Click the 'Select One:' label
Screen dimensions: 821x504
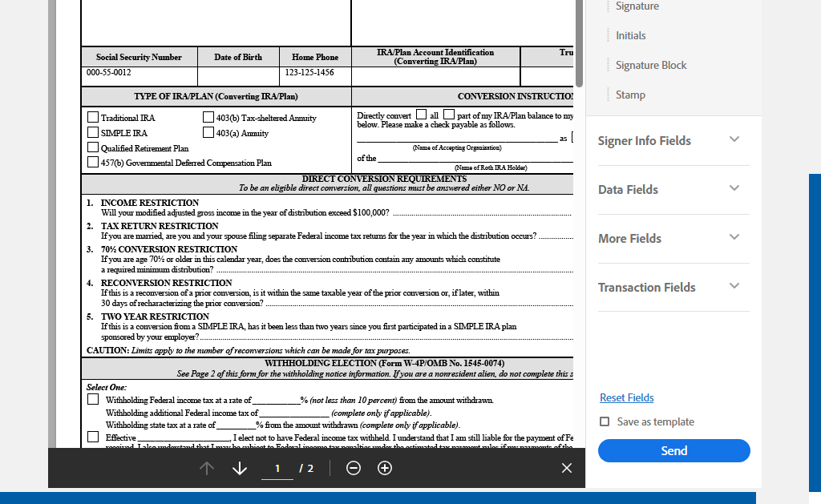point(107,387)
